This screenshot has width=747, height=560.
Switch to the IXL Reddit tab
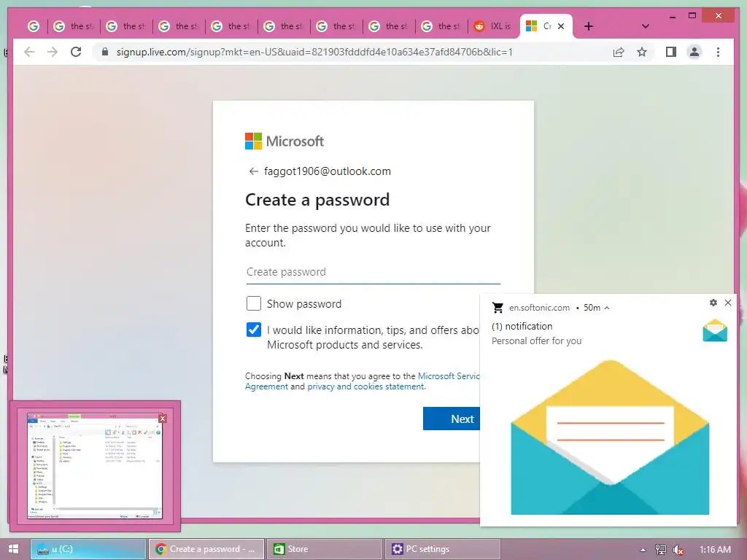pos(494,26)
